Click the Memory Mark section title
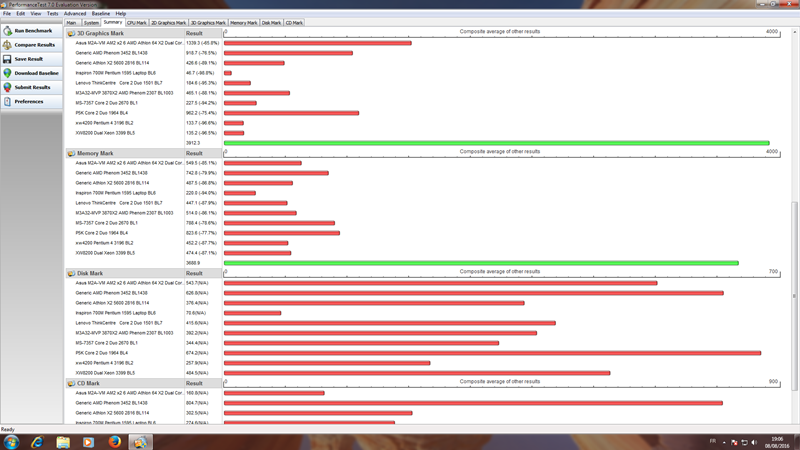Screen dimensions: 800x450 pyautogui.click(x=95, y=153)
